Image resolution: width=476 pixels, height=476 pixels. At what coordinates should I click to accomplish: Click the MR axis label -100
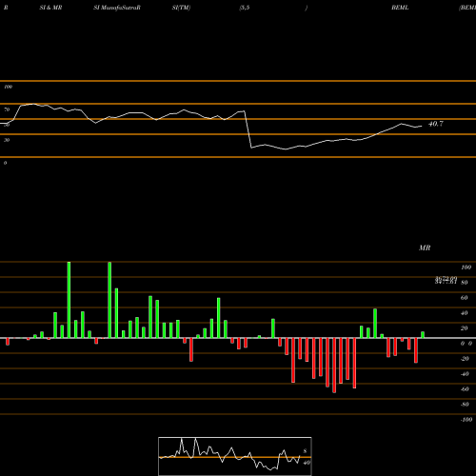466,420
